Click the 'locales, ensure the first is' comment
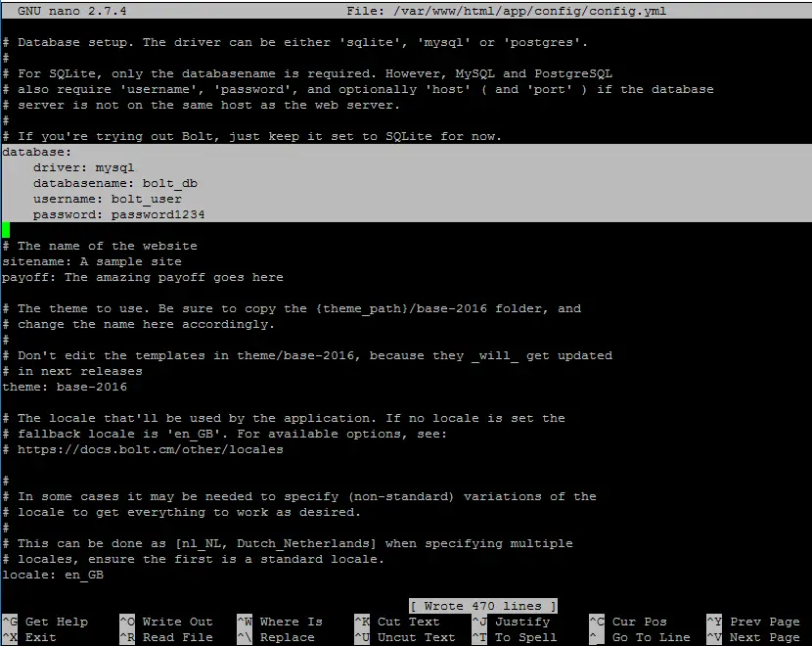Image resolution: width=812 pixels, height=646 pixels. click(193, 559)
